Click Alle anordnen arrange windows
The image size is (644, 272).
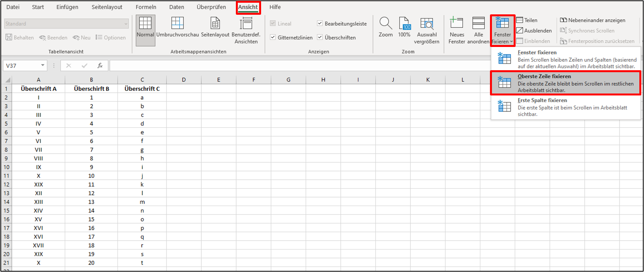[x=478, y=30]
